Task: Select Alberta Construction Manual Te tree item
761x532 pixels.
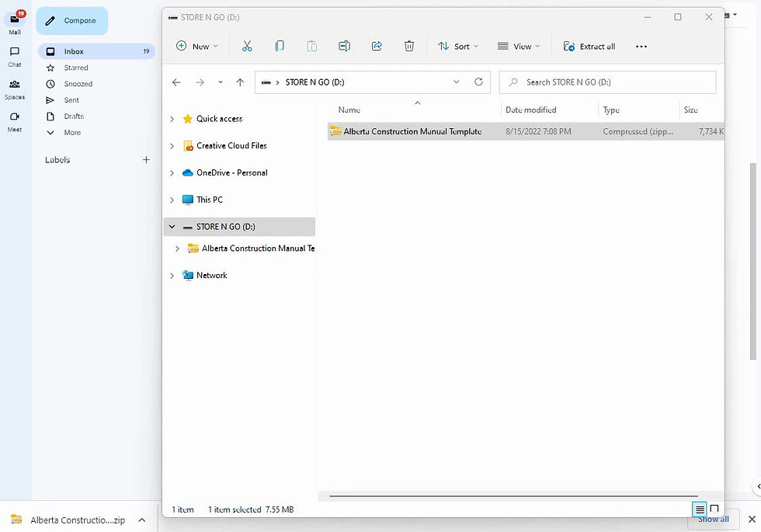Action: pyautogui.click(x=258, y=248)
